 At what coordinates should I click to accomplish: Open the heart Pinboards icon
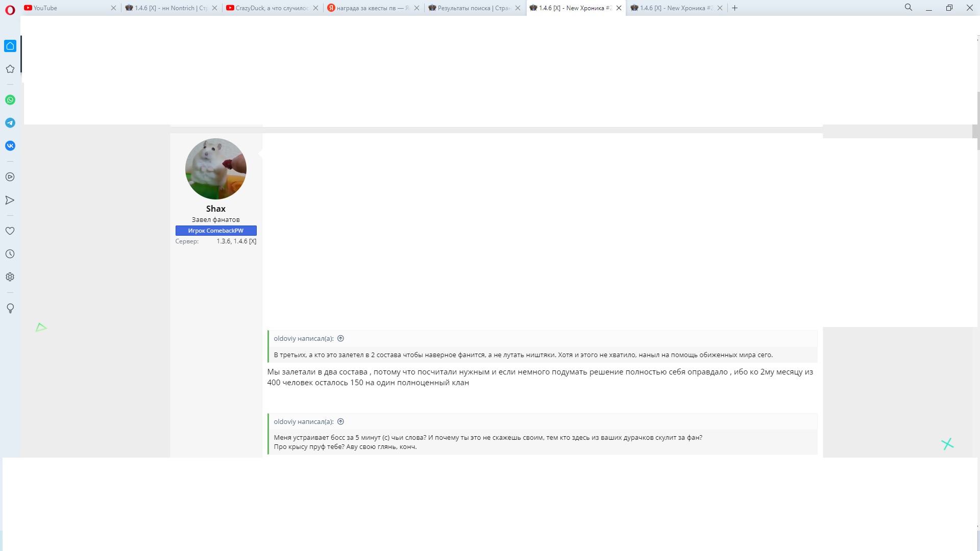coord(10,231)
